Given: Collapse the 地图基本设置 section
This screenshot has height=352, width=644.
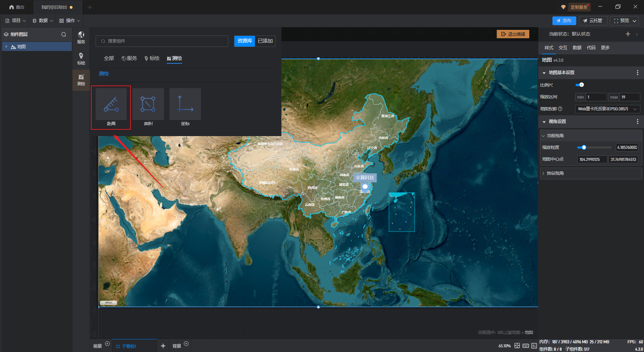Looking at the screenshot, I should [544, 73].
